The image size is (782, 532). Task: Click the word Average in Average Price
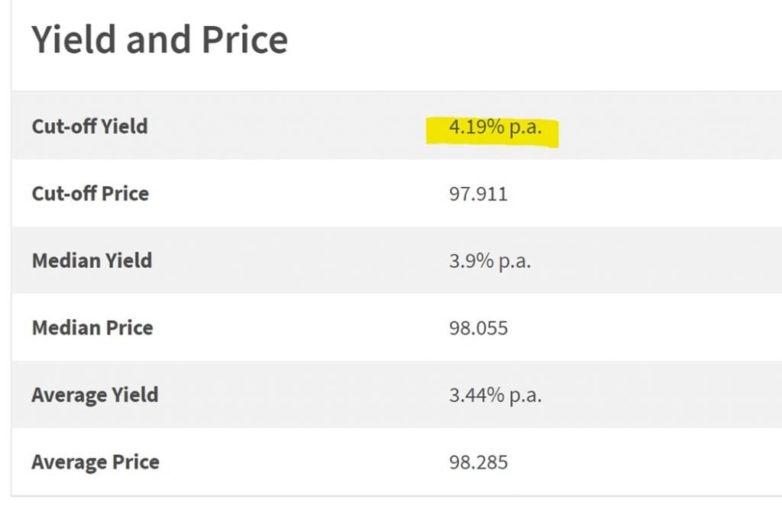point(69,463)
